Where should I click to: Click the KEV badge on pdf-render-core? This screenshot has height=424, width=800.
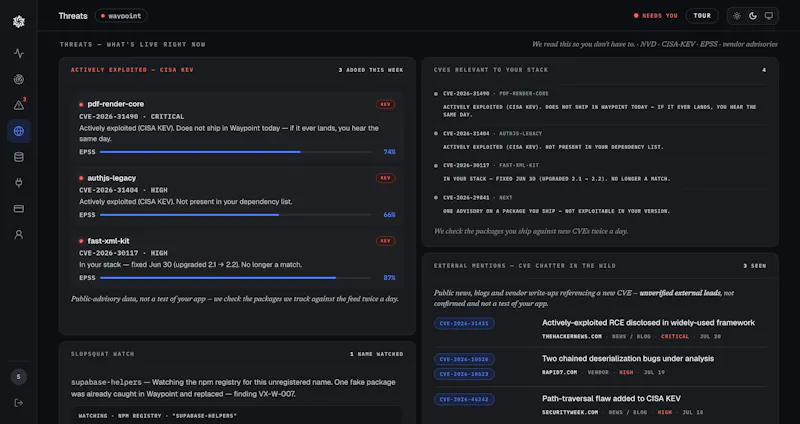[385, 104]
